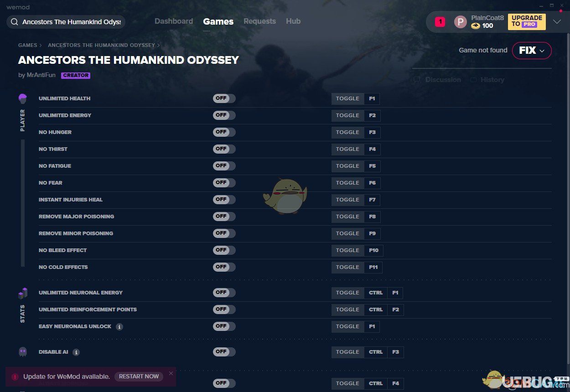Show info icon next to Disable AI
The height and width of the screenshot is (392, 570).
[76, 352]
